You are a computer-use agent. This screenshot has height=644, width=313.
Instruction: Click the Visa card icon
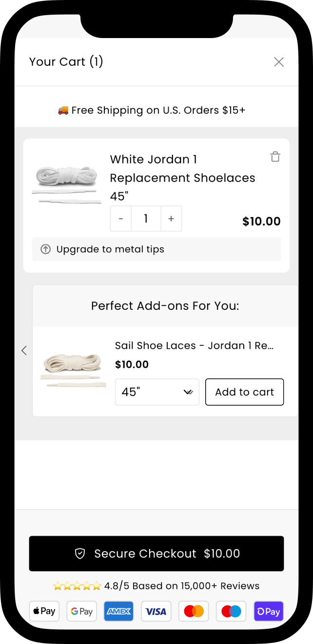[x=156, y=611]
